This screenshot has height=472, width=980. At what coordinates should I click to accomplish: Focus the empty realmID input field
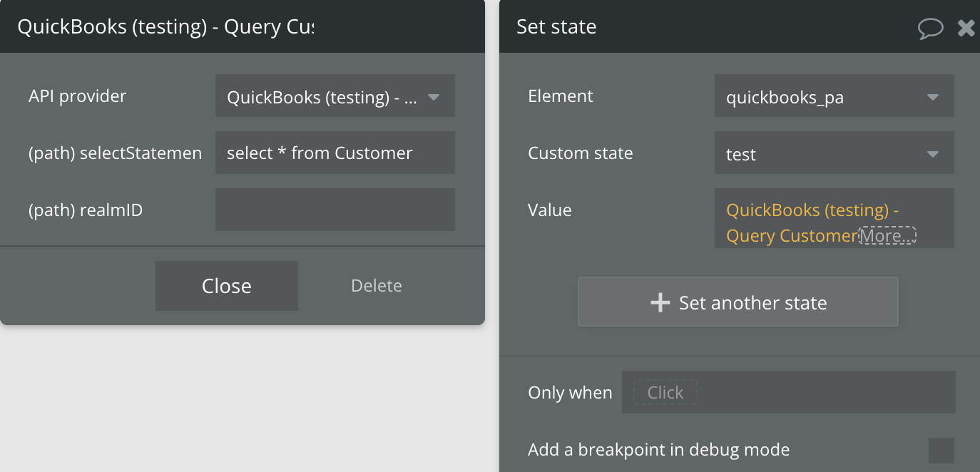[x=335, y=210]
